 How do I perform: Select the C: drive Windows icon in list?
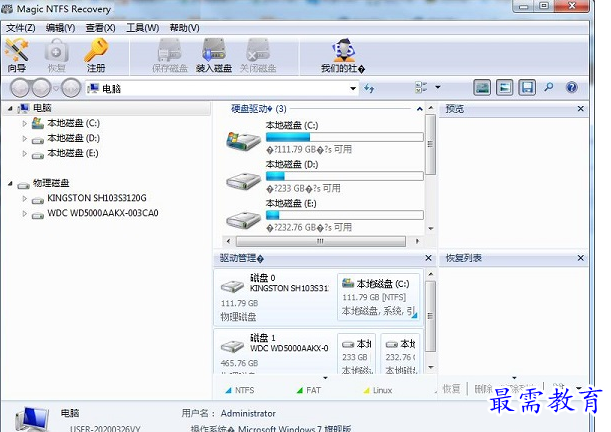pyautogui.click(x=244, y=141)
